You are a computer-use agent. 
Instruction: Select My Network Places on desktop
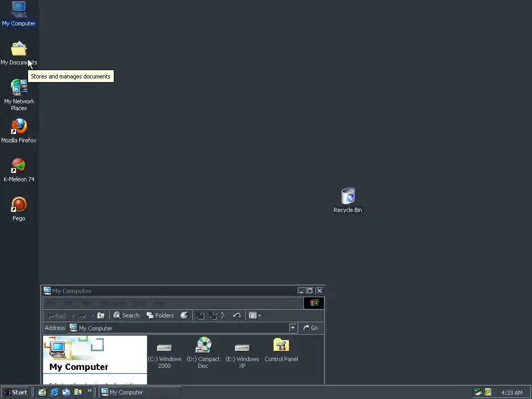(x=19, y=95)
